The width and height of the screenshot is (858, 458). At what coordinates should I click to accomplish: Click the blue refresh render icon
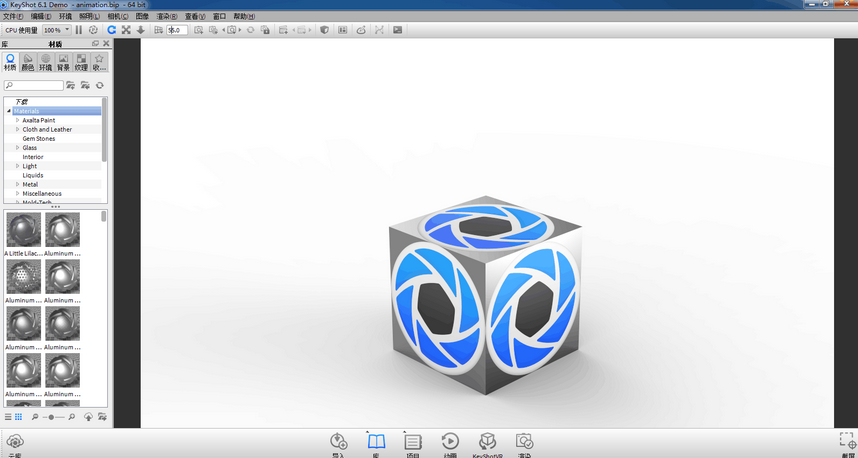click(x=111, y=30)
